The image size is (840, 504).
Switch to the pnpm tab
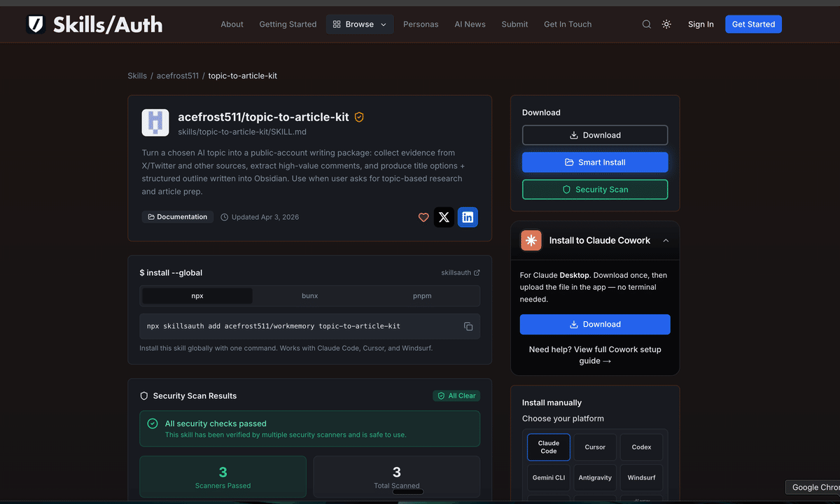point(422,296)
